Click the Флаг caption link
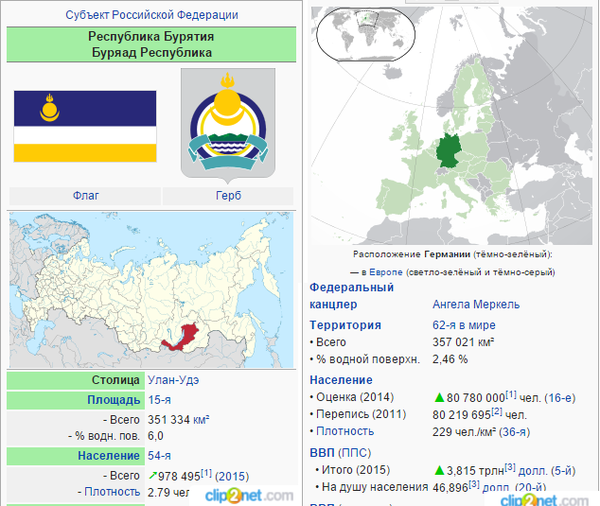Image resolution: width=600 pixels, height=506 pixels. [86, 195]
